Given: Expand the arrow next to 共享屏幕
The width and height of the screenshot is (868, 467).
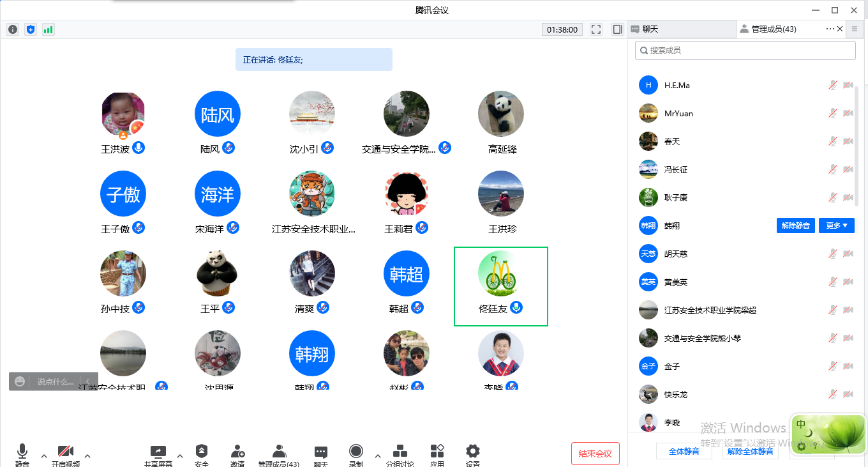Looking at the screenshot, I should point(180,456).
